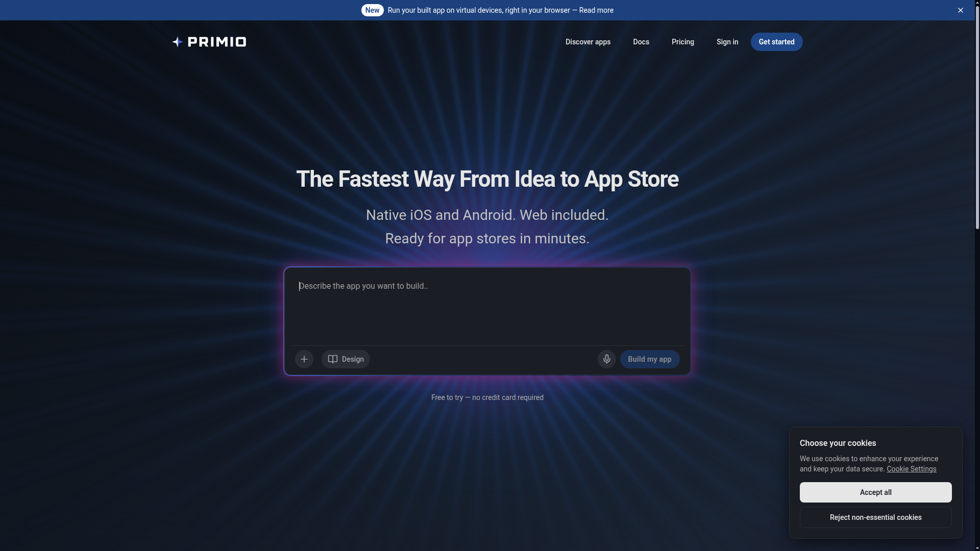This screenshot has height=551, width=980.
Task: Open Discover apps menu item
Action: pos(588,42)
